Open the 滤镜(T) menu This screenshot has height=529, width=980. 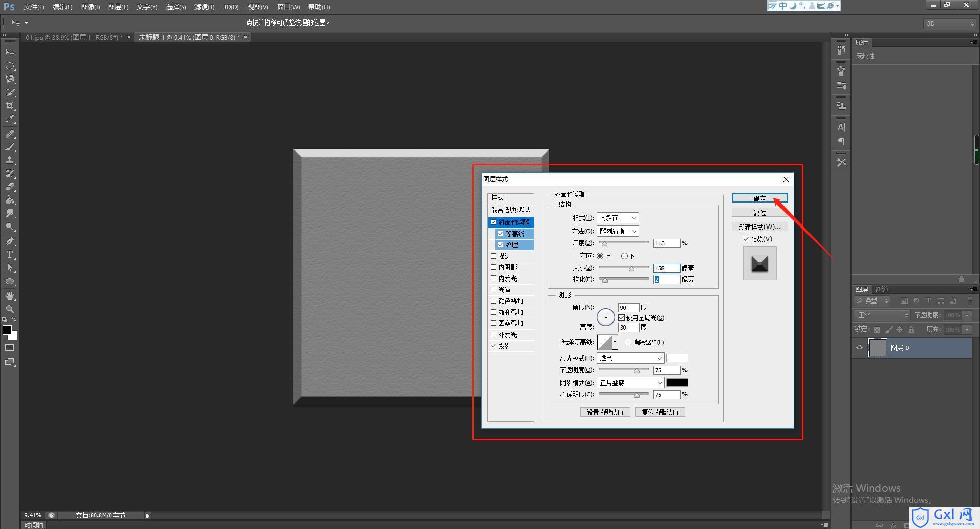pyautogui.click(x=204, y=7)
